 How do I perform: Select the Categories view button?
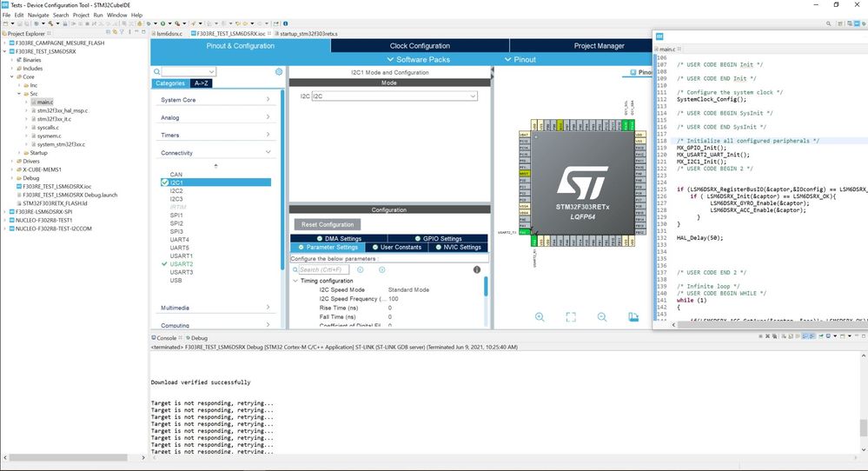click(x=170, y=83)
